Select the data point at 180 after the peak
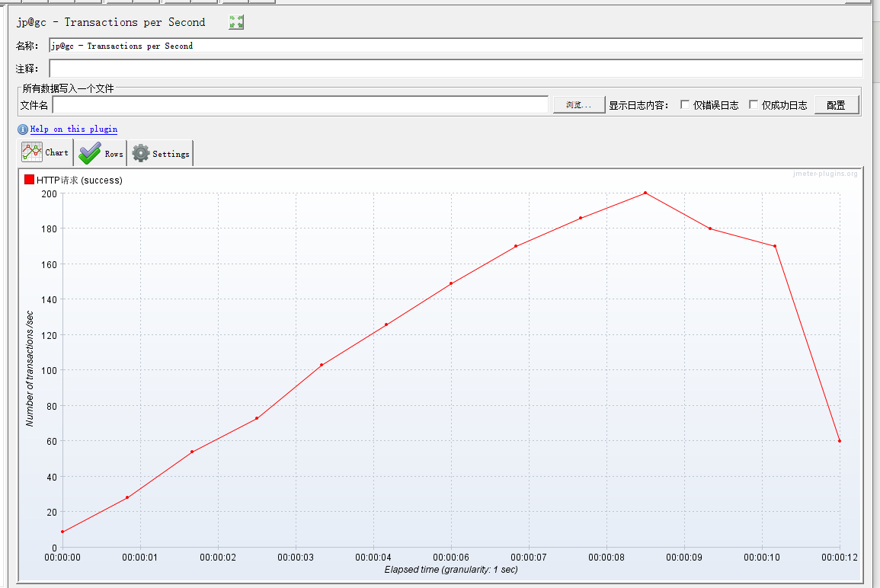Viewport: 880px width, 588px height. [x=710, y=228]
